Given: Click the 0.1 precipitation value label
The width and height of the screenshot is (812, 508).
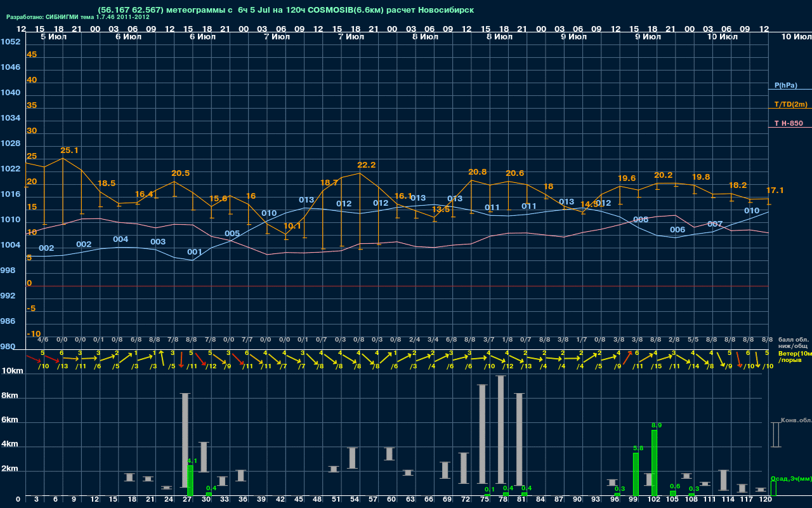Looking at the screenshot, I should (490, 489).
